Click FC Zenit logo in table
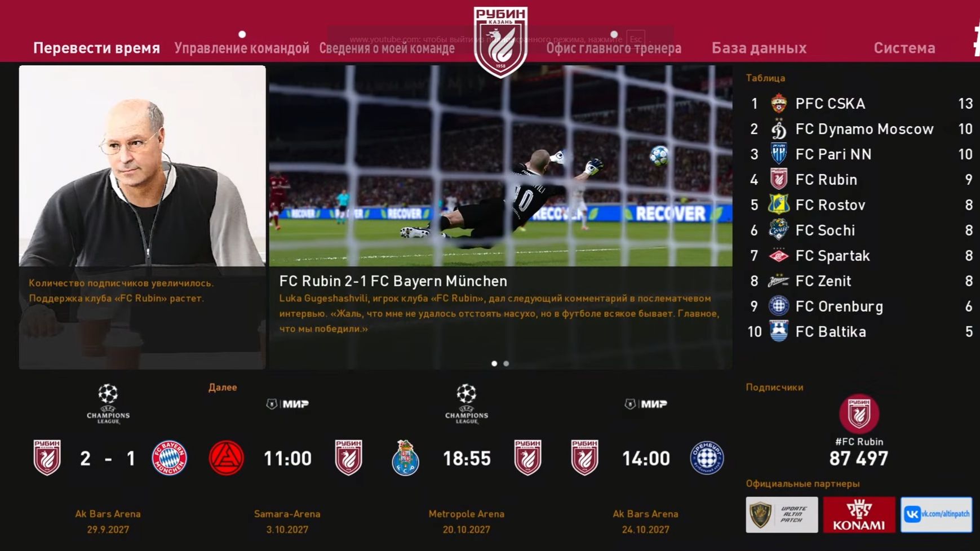Screen dimensions: 980x551 point(779,281)
